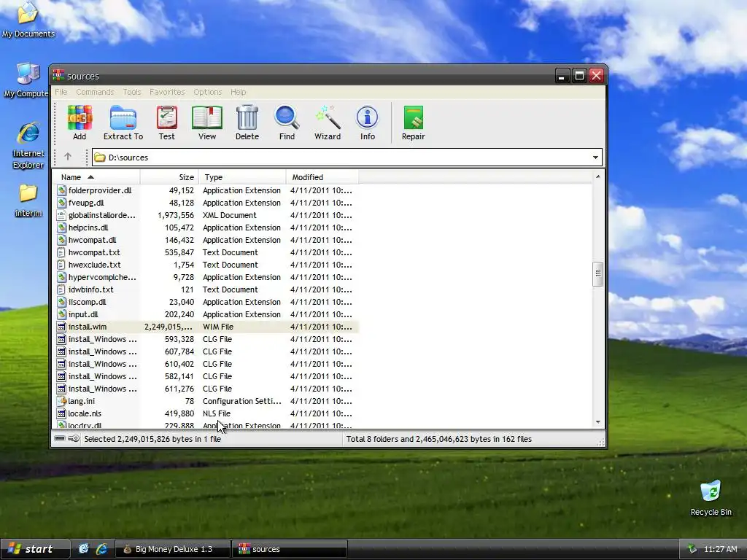Image resolution: width=747 pixels, height=560 pixels.
Task: Click the hwcompat.txt file icon
Action: click(61, 252)
